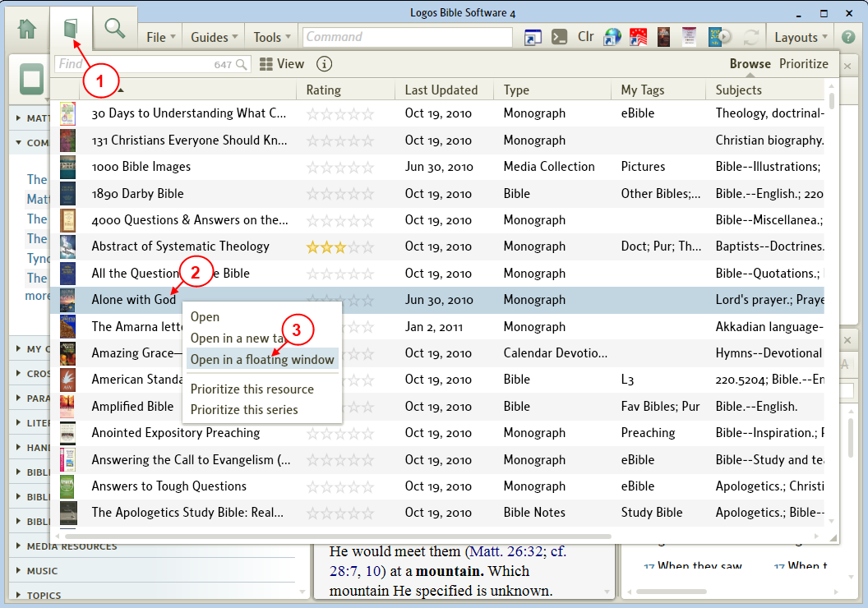Expand the PARA… sidebar section
This screenshot has width=868, height=608.
[x=33, y=398]
